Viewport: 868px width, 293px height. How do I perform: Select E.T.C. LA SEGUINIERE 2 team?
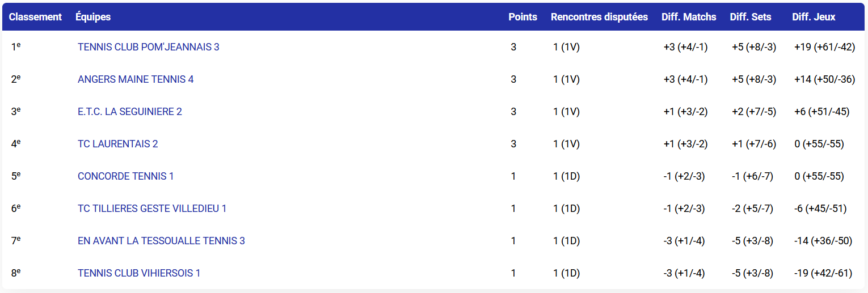click(130, 112)
